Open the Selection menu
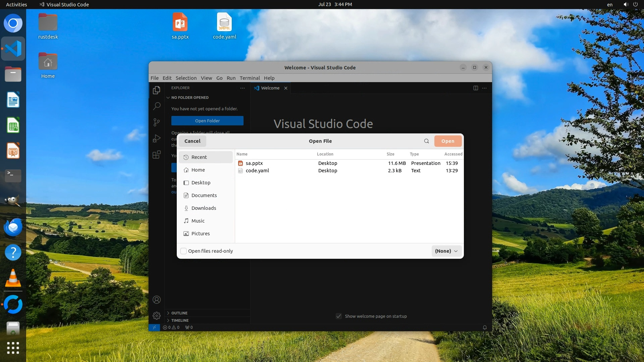Viewport: 644px width, 362px height. pos(186,78)
